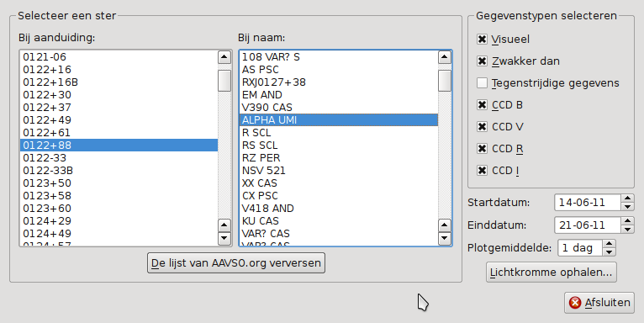
Task: Click lower up arrow of aanduiding list scrollbar
Action: coord(224,225)
